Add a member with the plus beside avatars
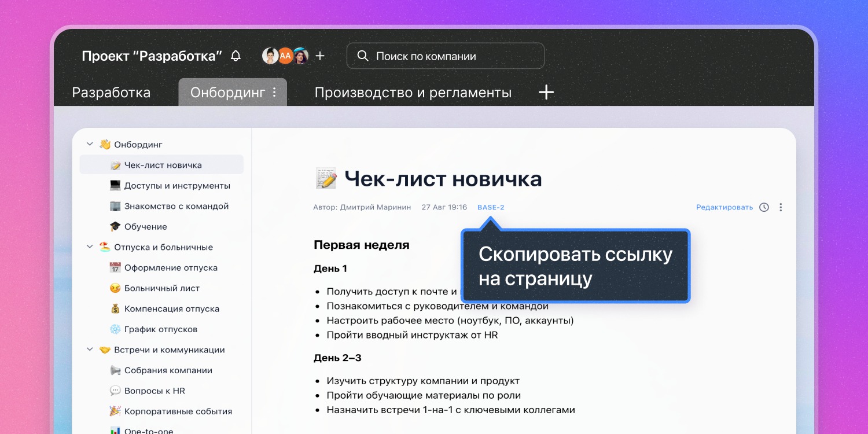The width and height of the screenshot is (868, 434). click(x=320, y=56)
